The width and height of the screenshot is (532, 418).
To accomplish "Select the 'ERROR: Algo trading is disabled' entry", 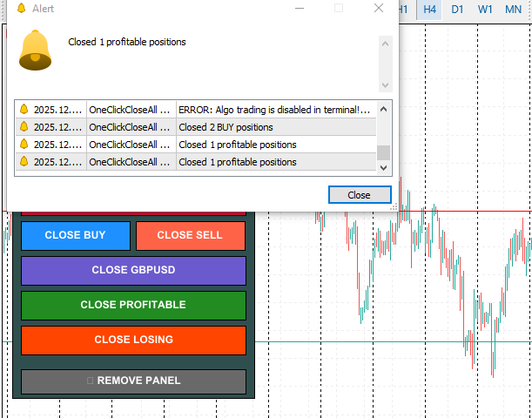I will point(274,110).
